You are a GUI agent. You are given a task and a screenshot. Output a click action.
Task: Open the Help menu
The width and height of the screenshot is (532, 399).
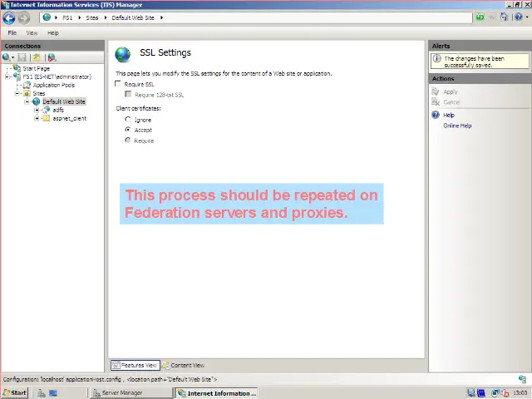pos(53,32)
